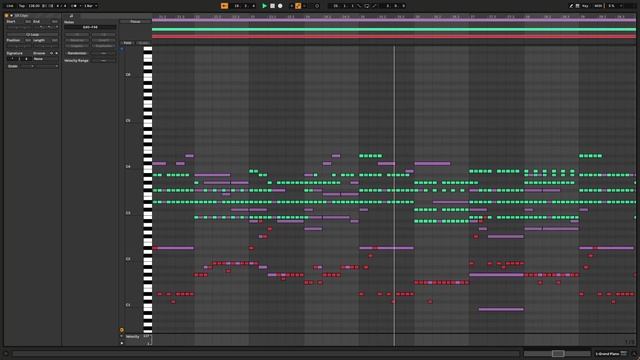Enable Draw Mode with the pencil icon
The width and height of the screenshot is (640, 360).
click(571, 6)
